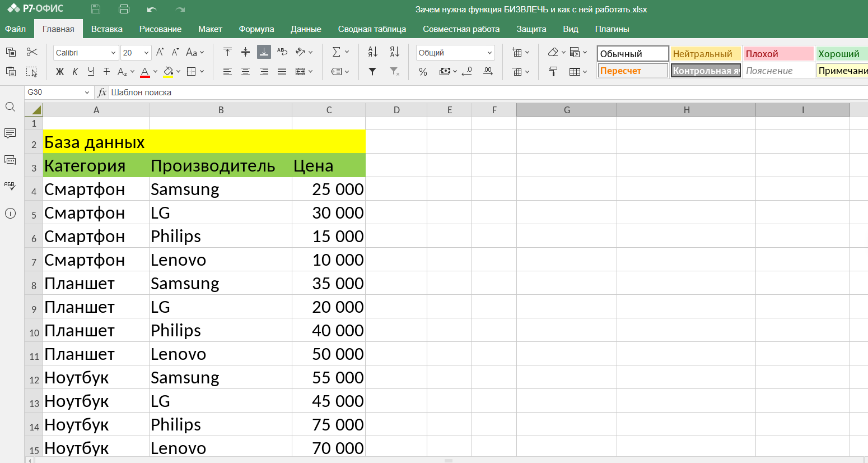Screen dimensions: 868x463
Task: Open the Chat panel in left sidebar
Action: point(10,160)
